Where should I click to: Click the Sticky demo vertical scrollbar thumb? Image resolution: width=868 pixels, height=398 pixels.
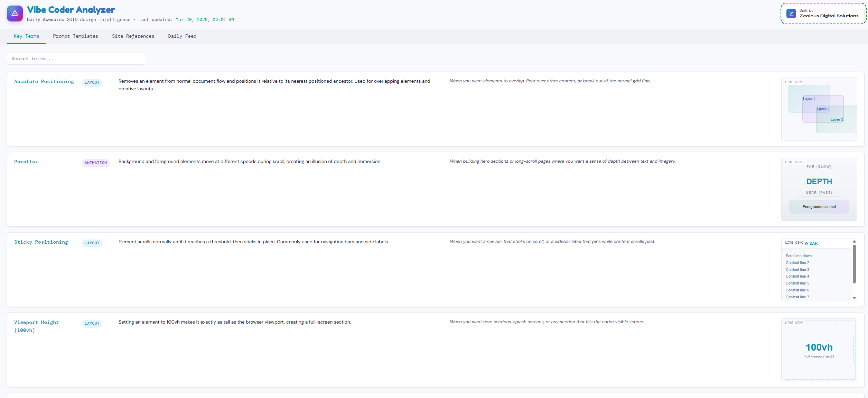[x=854, y=264]
